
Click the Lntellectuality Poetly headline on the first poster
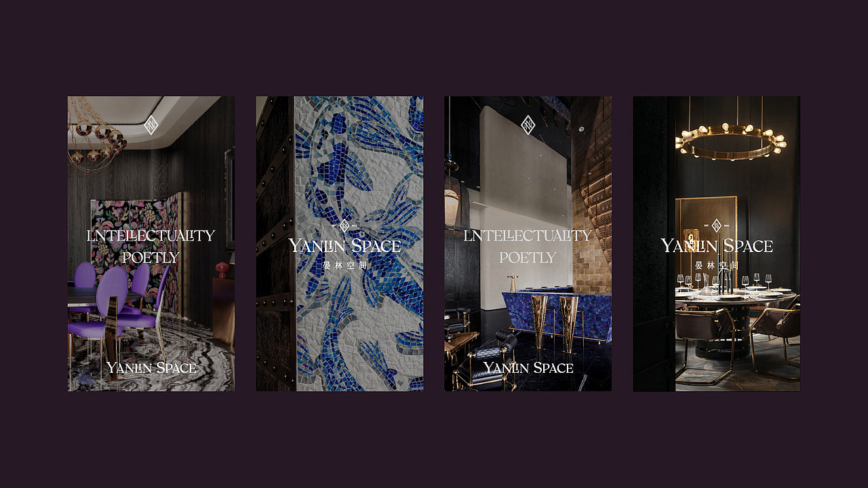[x=151, y=247]
